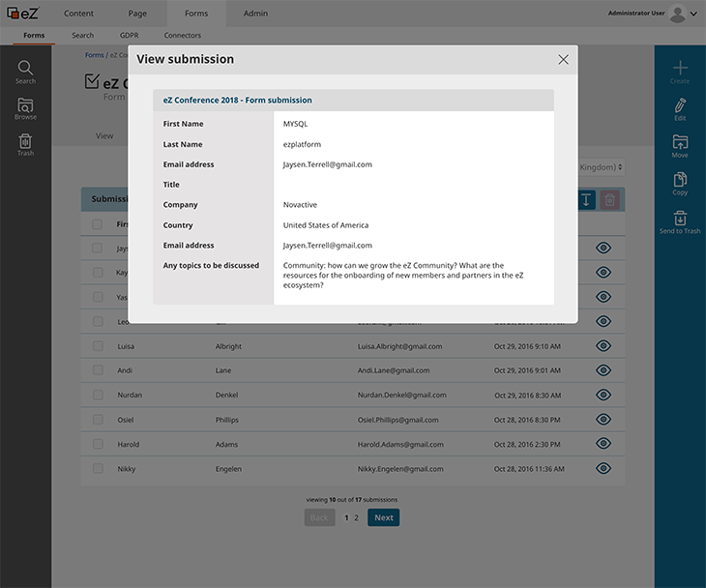View Osiel Phillips' submission

pos(603,419)
